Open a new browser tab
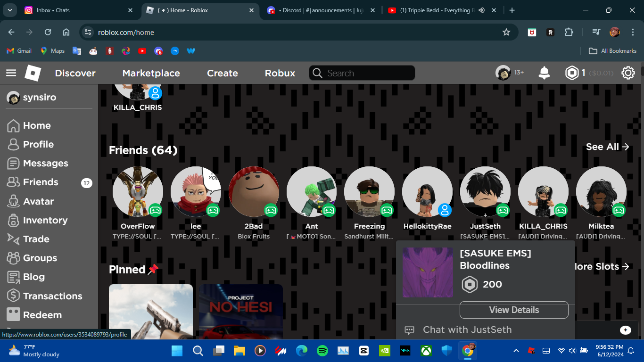This screenshot has height=362, width=644. pyautogui.click(x=512, y=10)
